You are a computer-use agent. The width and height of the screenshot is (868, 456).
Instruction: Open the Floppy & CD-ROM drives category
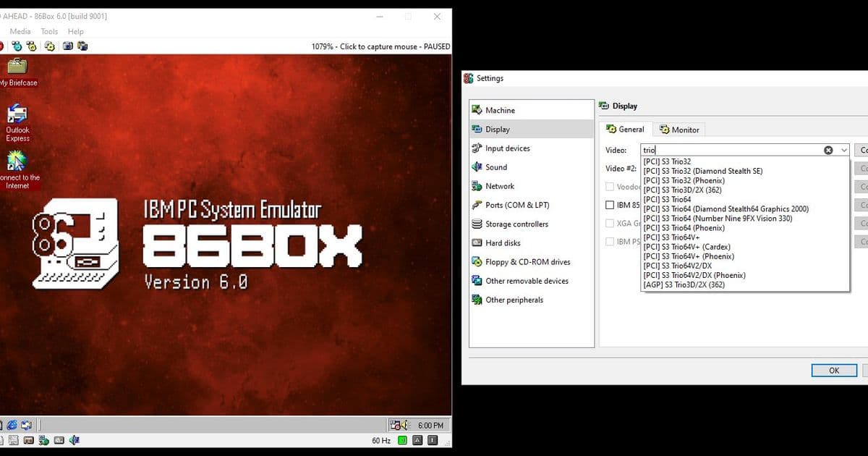click(532, 262)
